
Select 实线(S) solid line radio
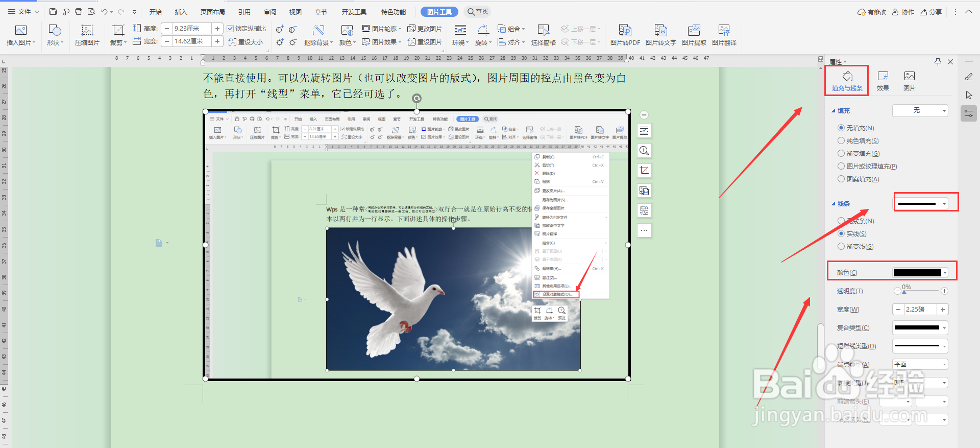click(x=841, y=233)
